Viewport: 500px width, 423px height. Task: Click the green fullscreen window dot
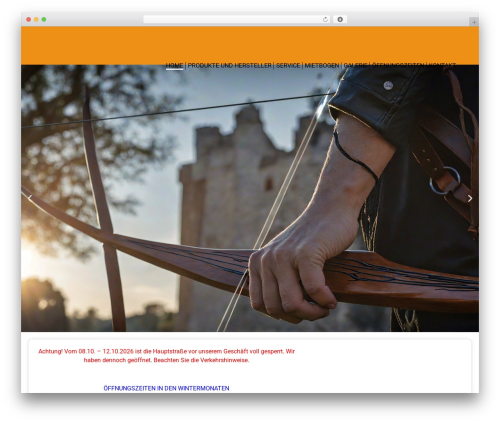coord(44,19)
